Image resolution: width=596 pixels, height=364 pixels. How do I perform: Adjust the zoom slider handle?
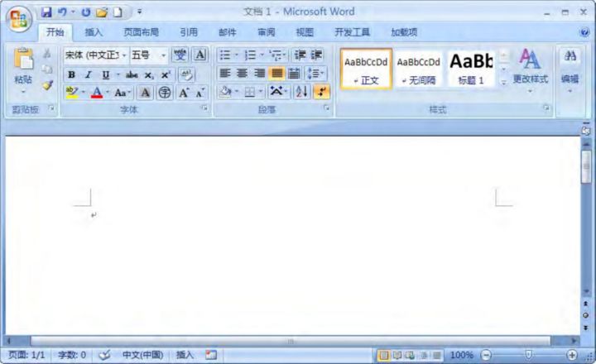pyautogui.click(x=528, y=355)
